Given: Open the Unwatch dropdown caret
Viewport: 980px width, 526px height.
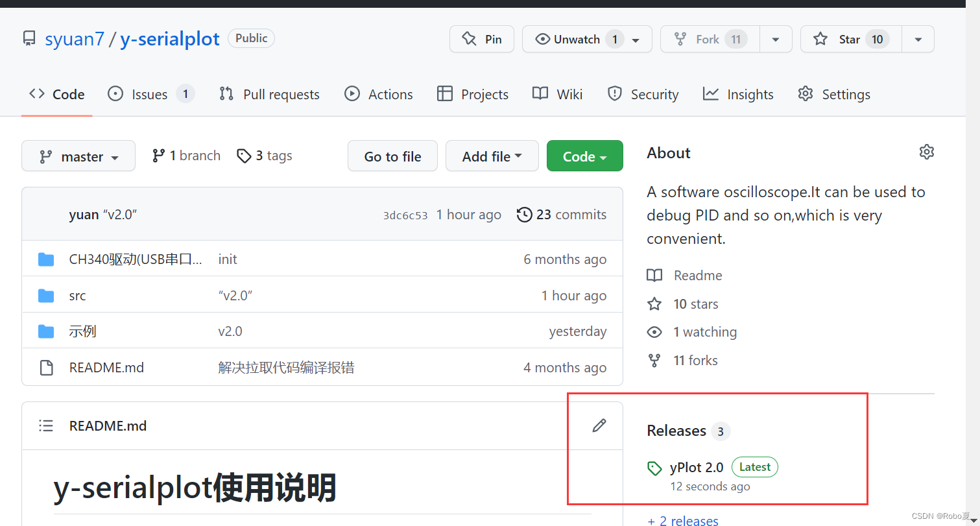Looking at the screenshot, I should point(636,40).
